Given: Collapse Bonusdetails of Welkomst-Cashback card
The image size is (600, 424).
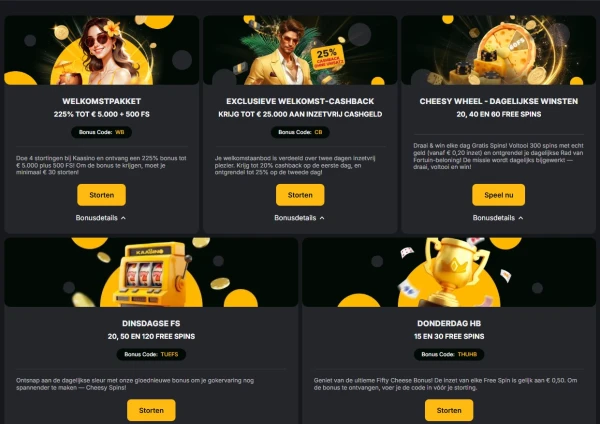Looking at the screenshot, I should (x=299, y=218).
